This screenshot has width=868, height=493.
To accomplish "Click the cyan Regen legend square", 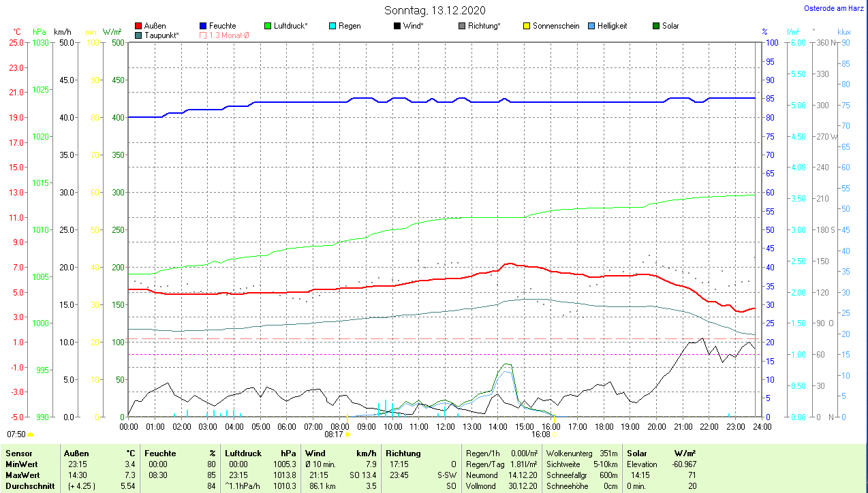I will tap(332, 26).
